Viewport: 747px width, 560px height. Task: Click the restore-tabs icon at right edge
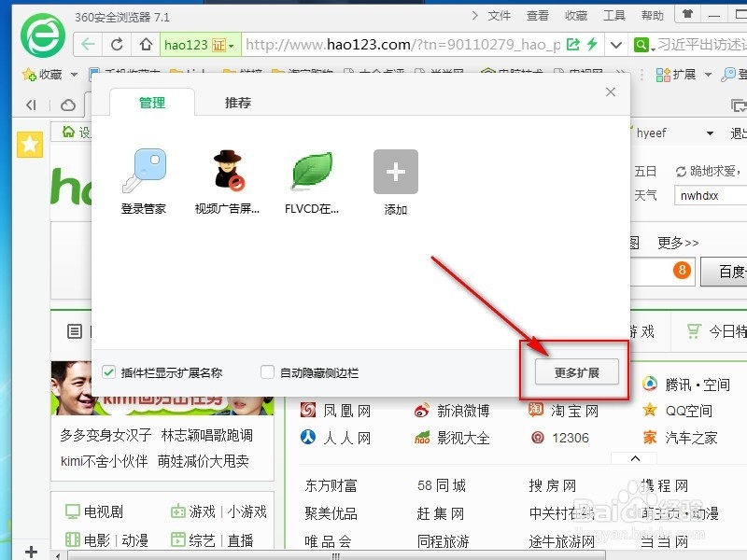(738, 105)
